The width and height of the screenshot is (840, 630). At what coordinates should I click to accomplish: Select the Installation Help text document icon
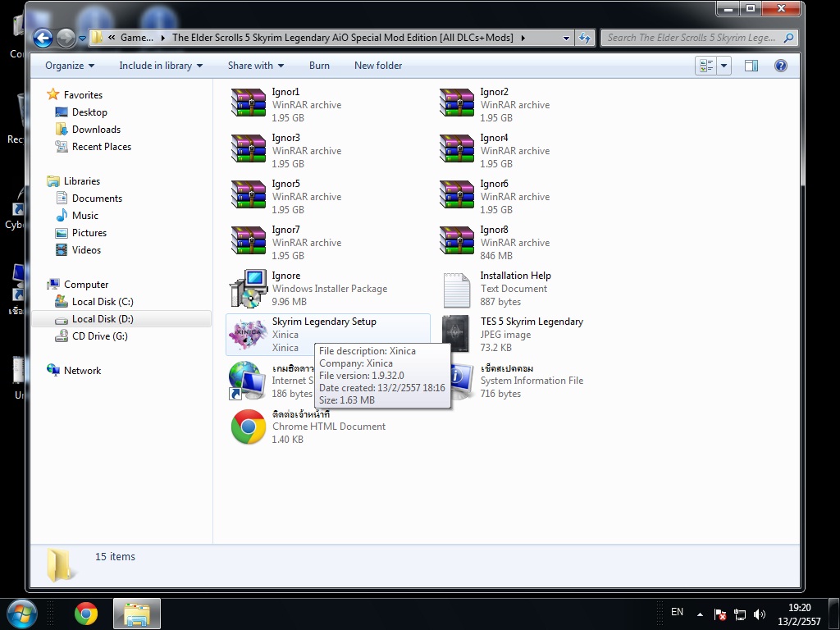(456, 290)
